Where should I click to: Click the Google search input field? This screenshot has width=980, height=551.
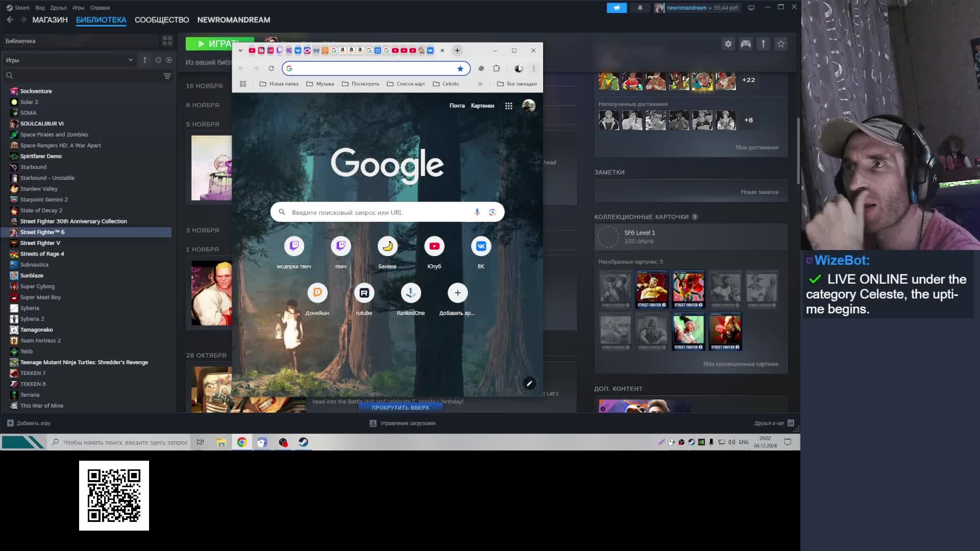coord(378,212)
